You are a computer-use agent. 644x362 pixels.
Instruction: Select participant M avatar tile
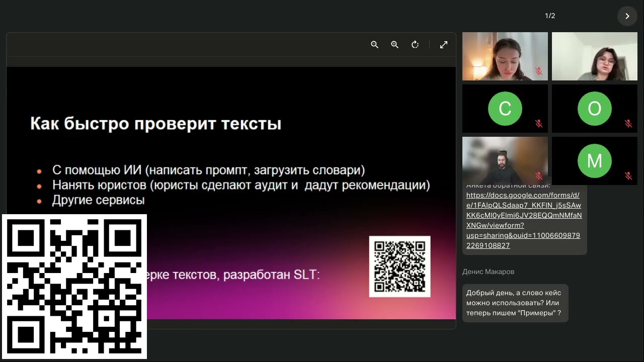(x=595, y=161)
